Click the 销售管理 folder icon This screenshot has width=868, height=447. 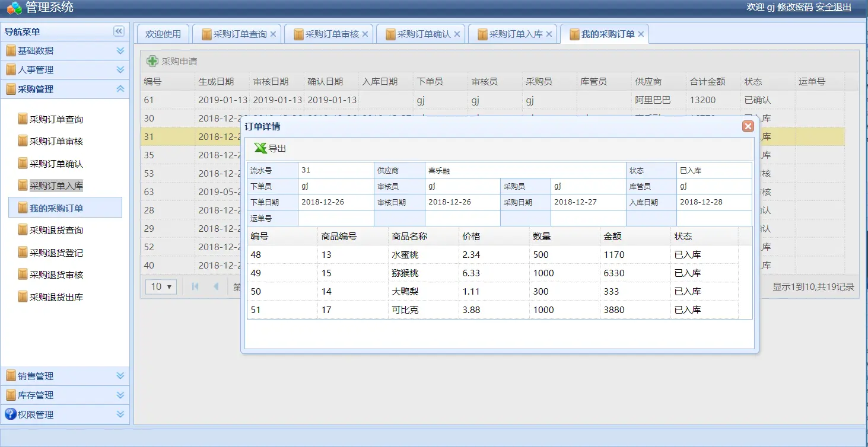coord(11,376)
